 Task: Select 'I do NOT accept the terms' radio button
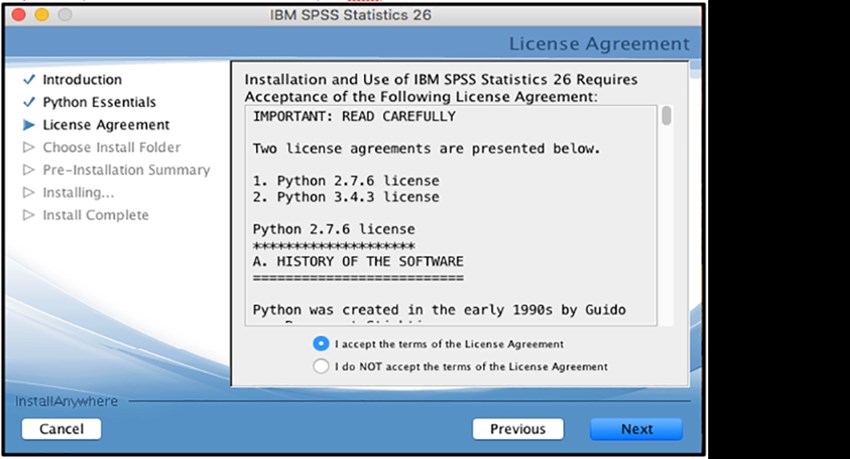321,366
